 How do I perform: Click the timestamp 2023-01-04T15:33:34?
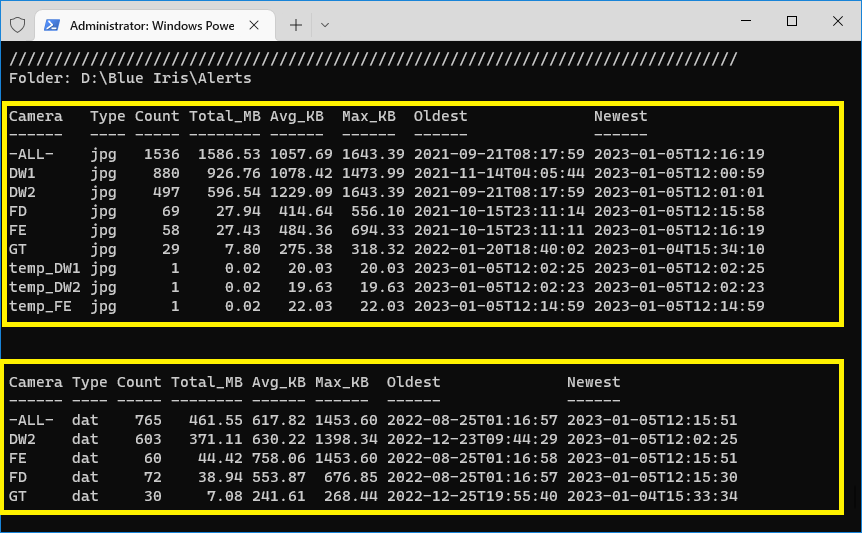pyautogui.click(x=652, y=496)
